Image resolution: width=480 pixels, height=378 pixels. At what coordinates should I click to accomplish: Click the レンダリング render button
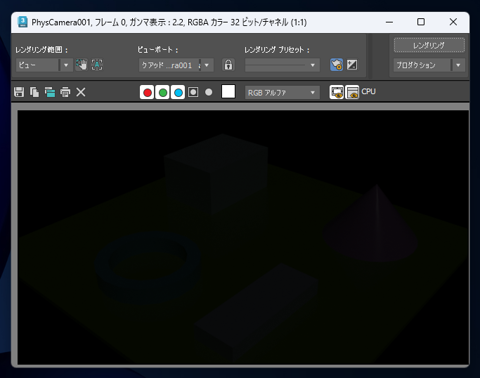[x=429, y=45]
